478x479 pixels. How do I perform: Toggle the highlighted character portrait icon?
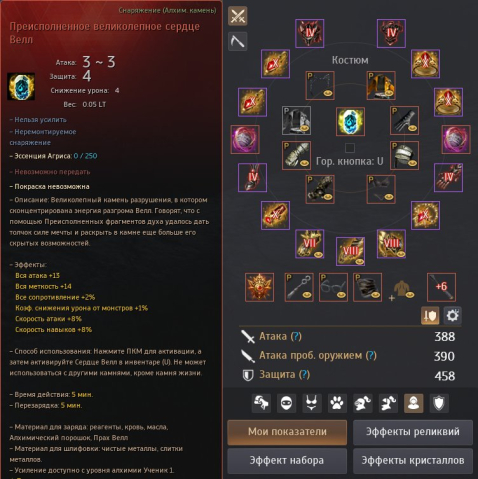(x=414, y=403)
